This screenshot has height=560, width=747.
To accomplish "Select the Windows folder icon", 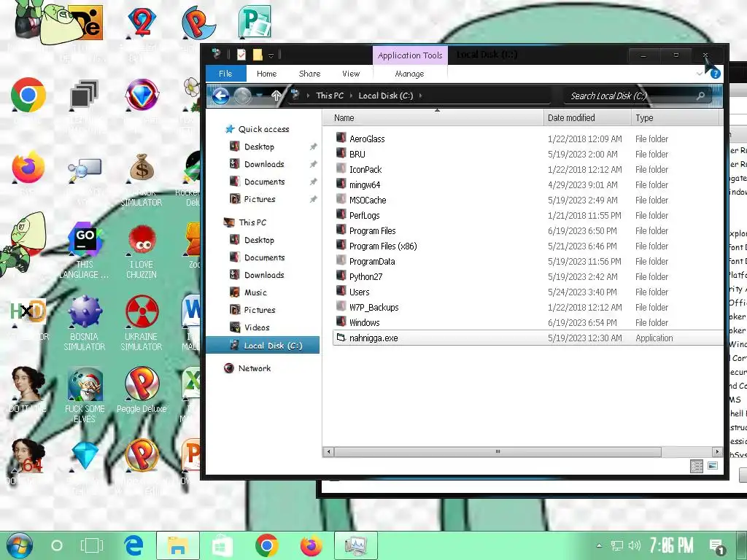I will [341, 322].
